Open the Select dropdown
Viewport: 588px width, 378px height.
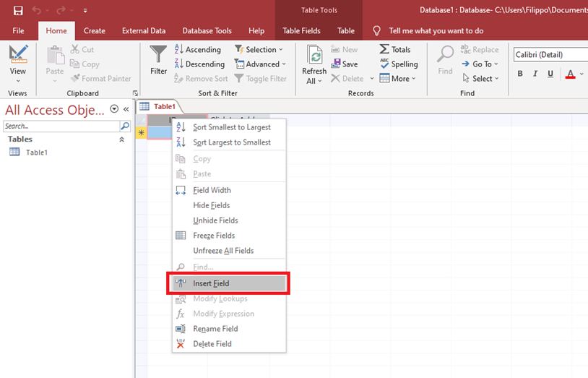tap(480, 79)
